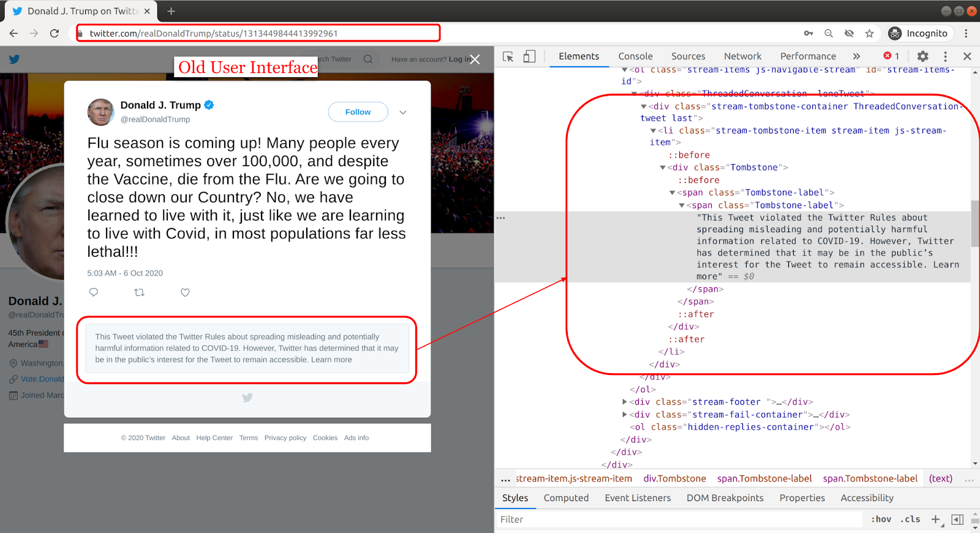Viewport: 980px width, 533px height.
Task: Click the Donald J. Trump name link
Action: [x=160, y=105]
